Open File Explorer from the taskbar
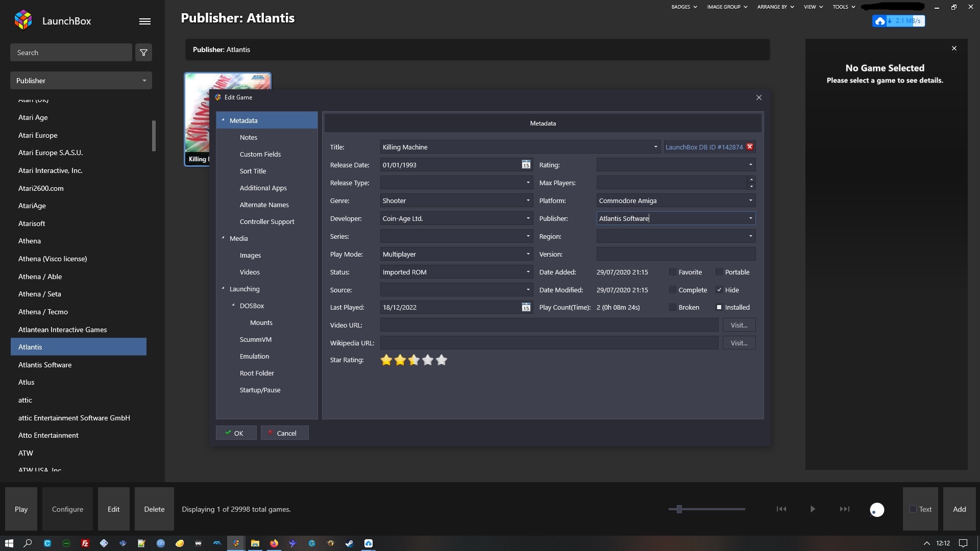The width and height of the screenshot is (980, 551). (255, 543)
